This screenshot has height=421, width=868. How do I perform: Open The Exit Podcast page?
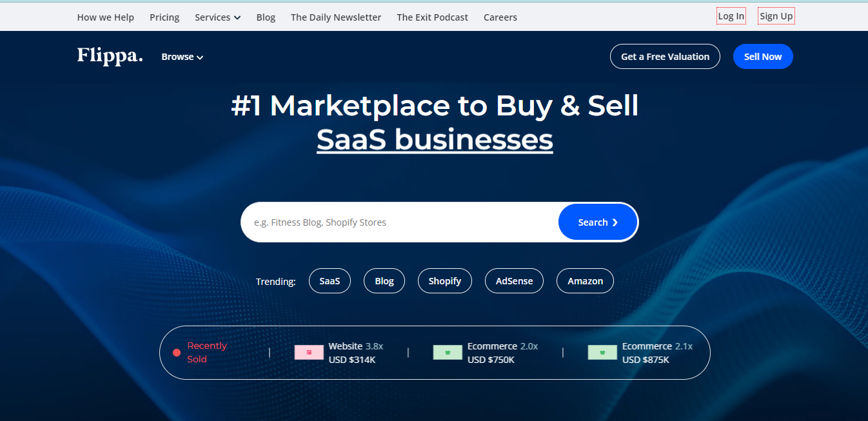[433, 17]
